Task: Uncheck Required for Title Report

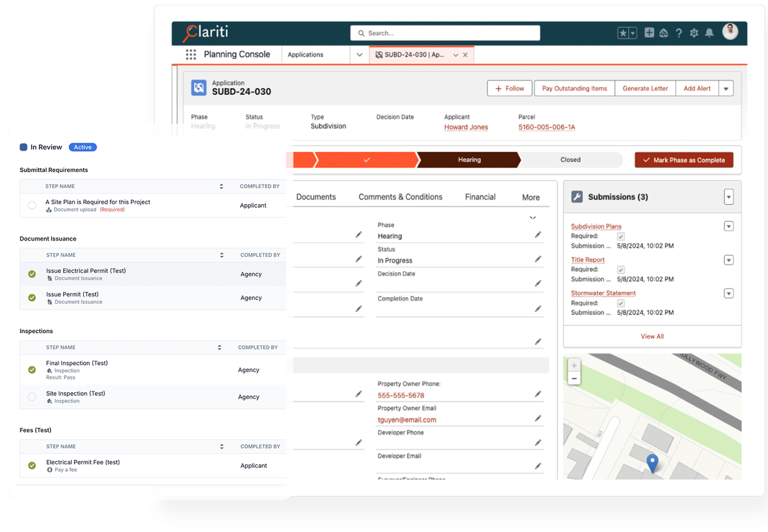Action: click(621, 269)
